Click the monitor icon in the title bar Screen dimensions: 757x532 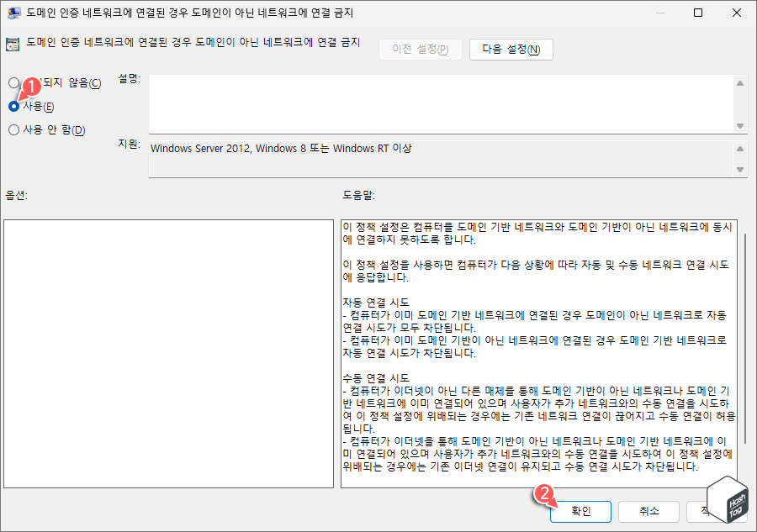(x=12, y=12)
